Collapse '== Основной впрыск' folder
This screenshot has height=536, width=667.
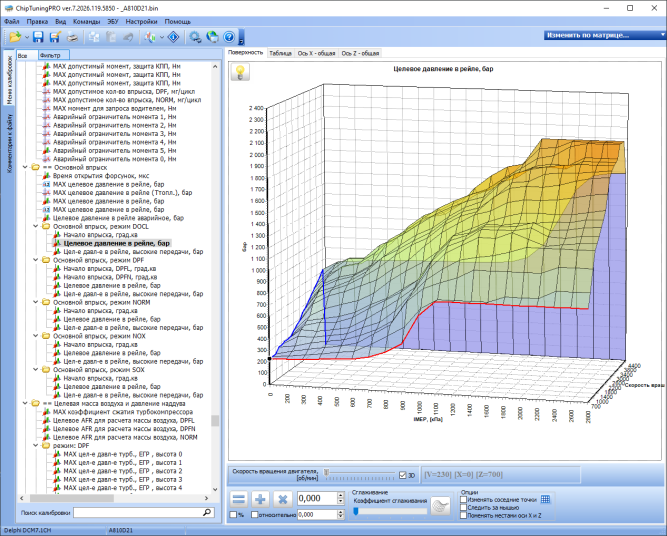(x=26, y=167)
